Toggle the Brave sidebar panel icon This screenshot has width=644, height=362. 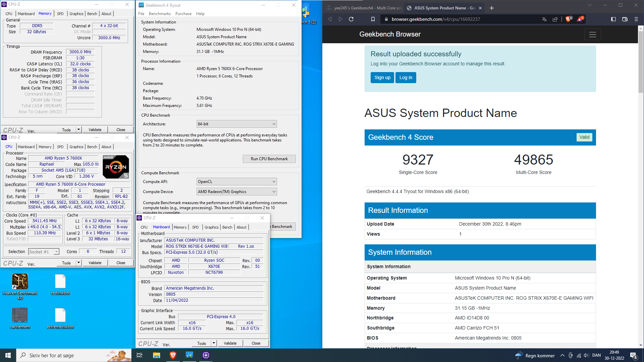tap(613, 19)
